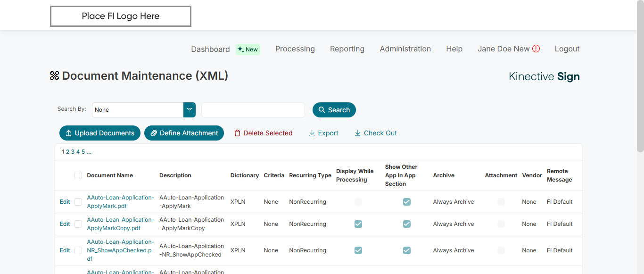Click the Upload Documents button
644x274 pixels.
[100, 133]
